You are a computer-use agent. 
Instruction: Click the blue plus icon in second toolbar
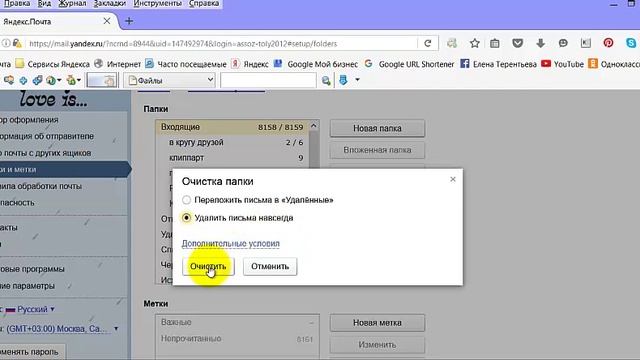[x=23, y=80]
